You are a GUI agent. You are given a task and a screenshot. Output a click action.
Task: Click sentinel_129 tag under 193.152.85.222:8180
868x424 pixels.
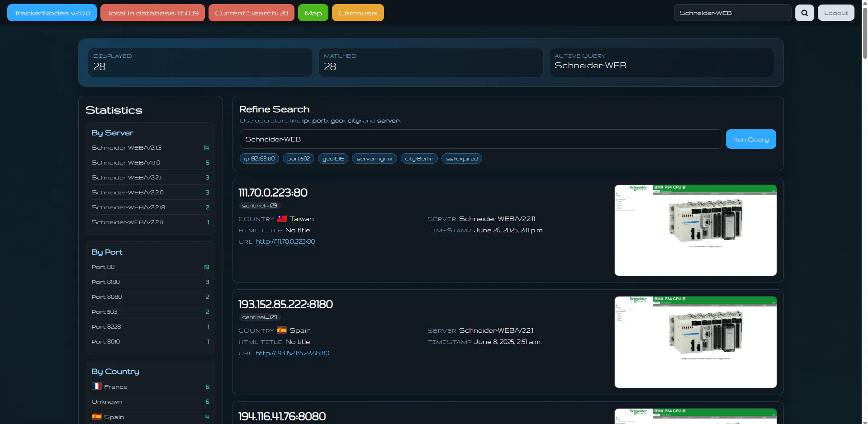click(260, 317)
